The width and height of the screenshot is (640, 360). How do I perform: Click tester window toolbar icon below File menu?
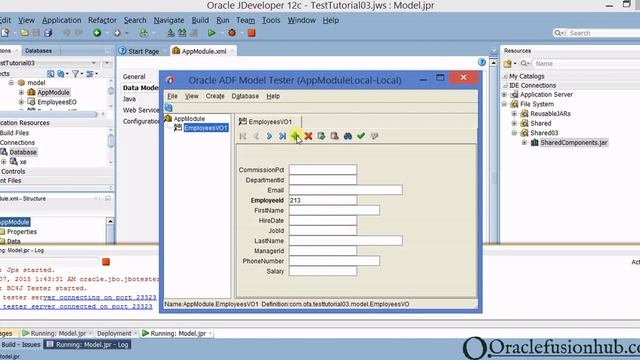pos(169,108)
